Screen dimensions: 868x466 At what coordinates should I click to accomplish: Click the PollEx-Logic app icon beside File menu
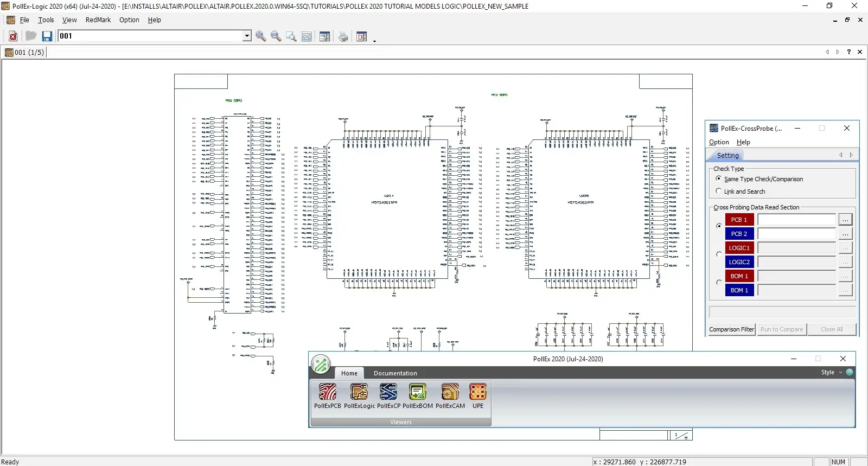pos(11,20)
